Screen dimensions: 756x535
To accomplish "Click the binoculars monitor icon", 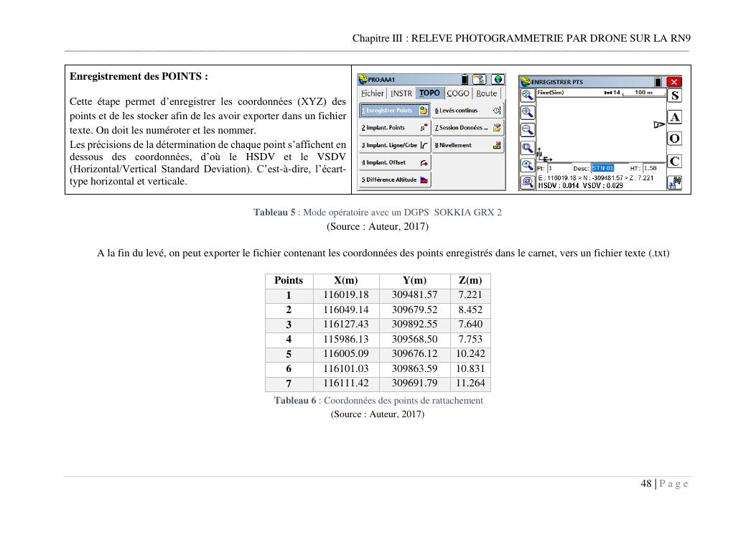I will click(x=674, y=182).
